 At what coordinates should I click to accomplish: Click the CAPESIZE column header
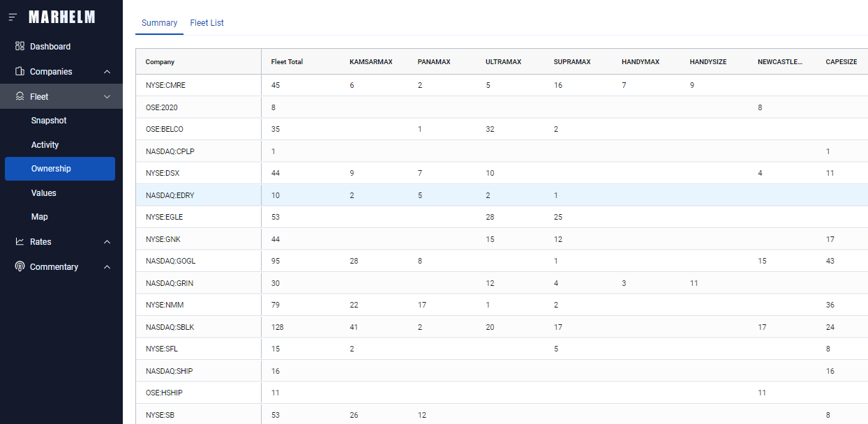click(841, 62)
